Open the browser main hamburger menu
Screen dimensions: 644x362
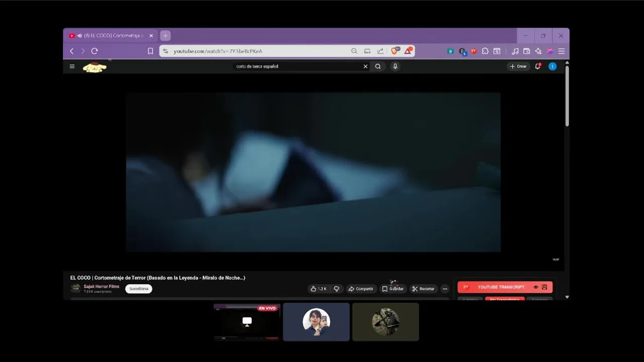click(x=561, y=51)
